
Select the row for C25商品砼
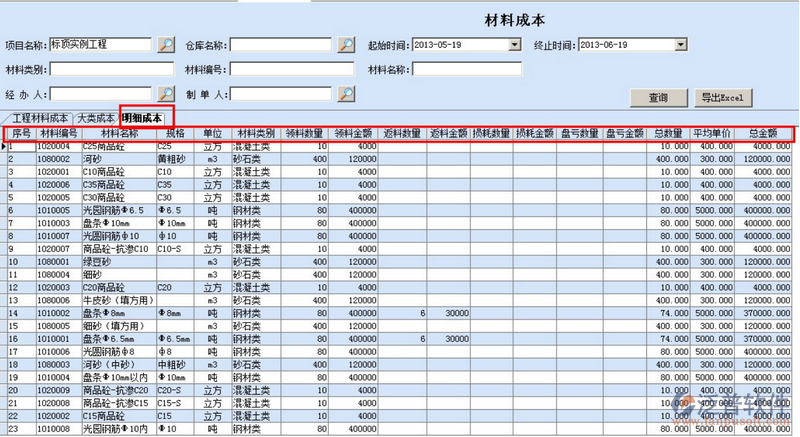[110, 146]
